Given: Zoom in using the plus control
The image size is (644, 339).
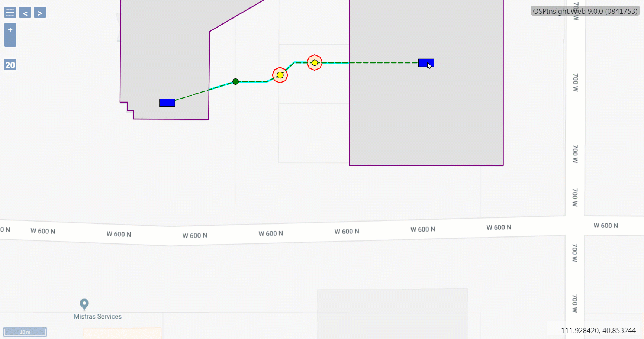Looking at the screenshot, I should [10, 29].
